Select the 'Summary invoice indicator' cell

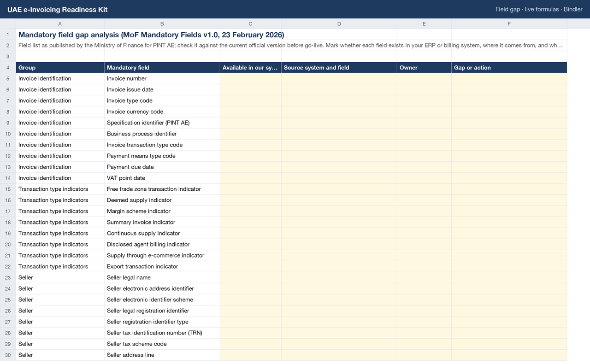click(x=162, y=222)
